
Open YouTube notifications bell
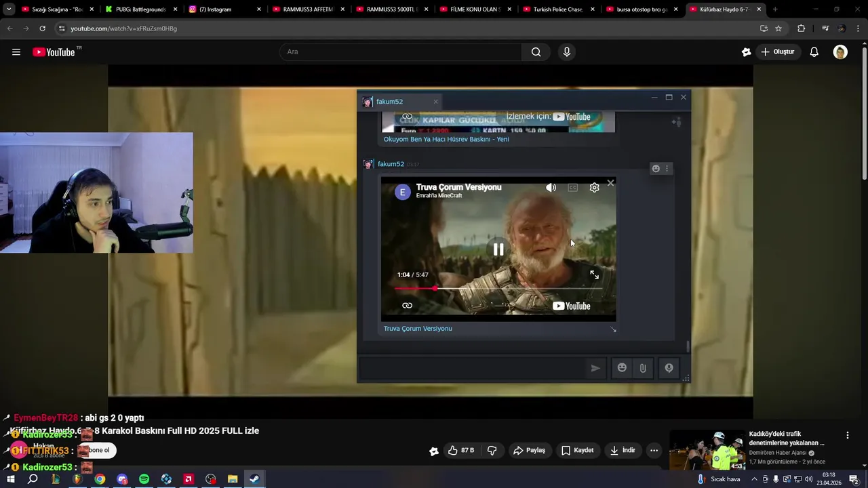tap(814, 52)
